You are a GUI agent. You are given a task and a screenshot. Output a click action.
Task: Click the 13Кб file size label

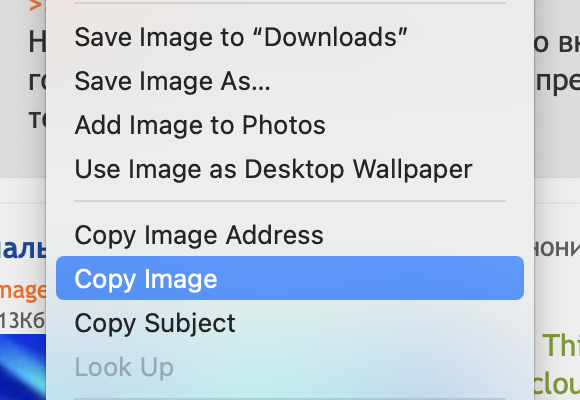point(23,320)
